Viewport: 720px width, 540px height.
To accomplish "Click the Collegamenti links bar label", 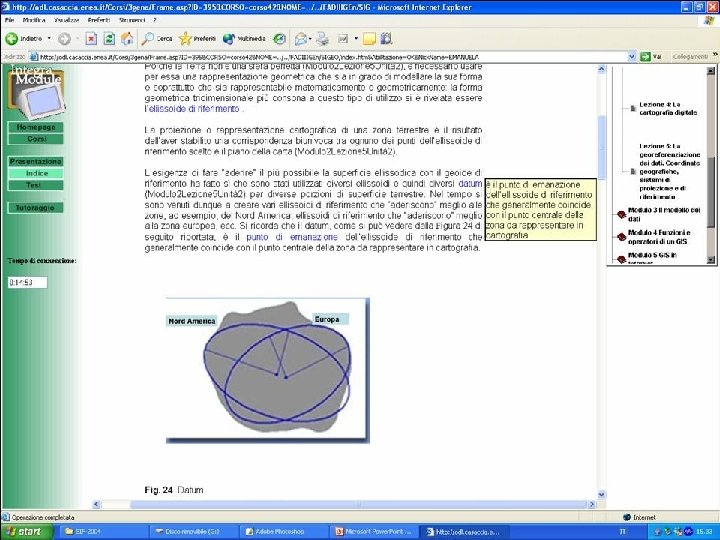I will coord(690,57).
